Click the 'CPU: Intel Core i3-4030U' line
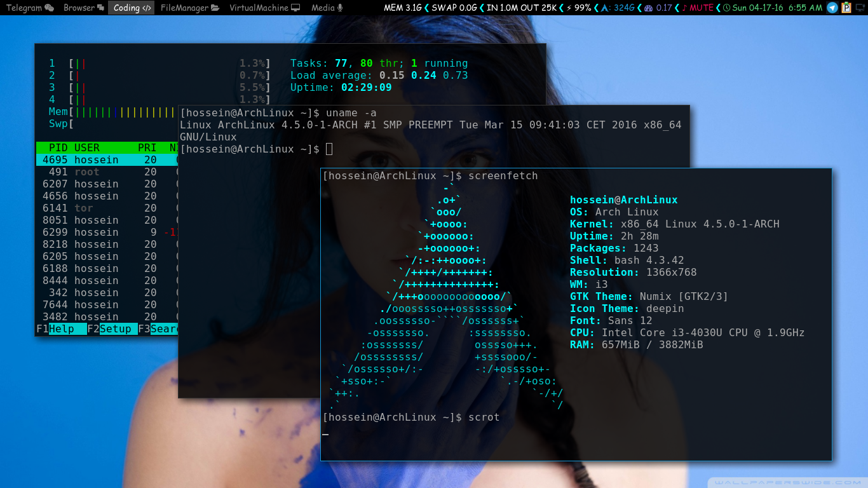This screenshot has width=868, height=488. click(688, 333)
